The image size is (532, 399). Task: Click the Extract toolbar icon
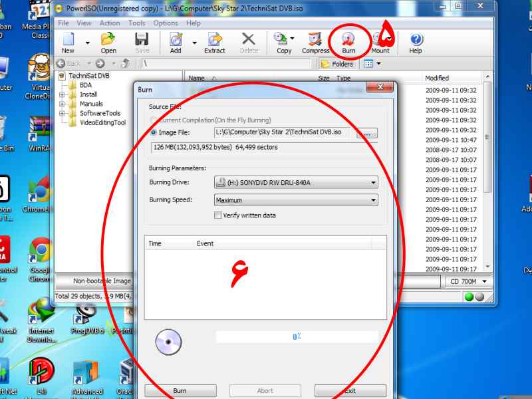click(214, 43)
